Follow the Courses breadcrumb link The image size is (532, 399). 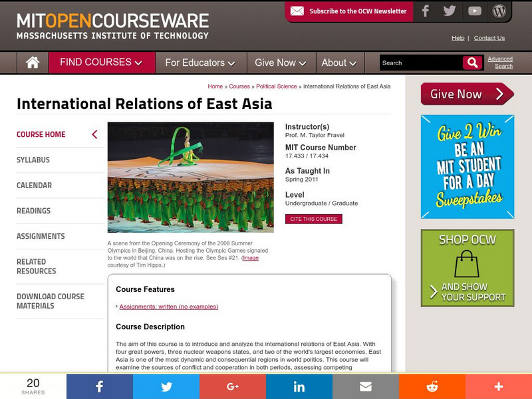239,86
